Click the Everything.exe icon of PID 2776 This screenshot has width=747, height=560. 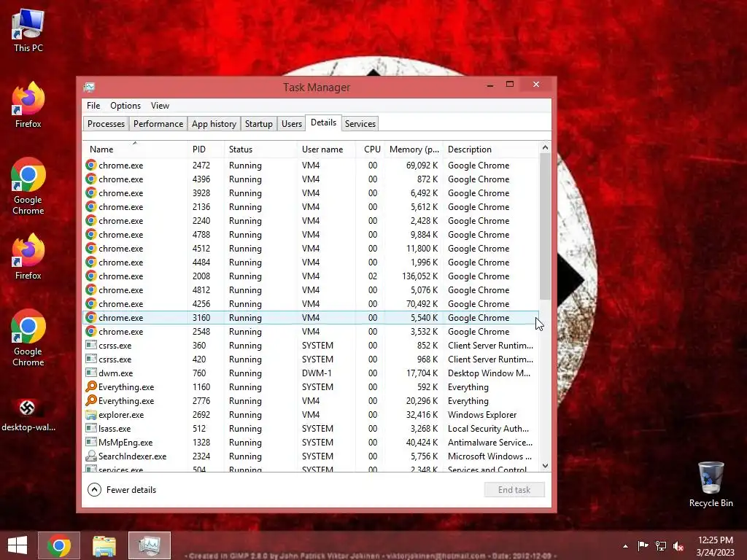pos(91,400)
